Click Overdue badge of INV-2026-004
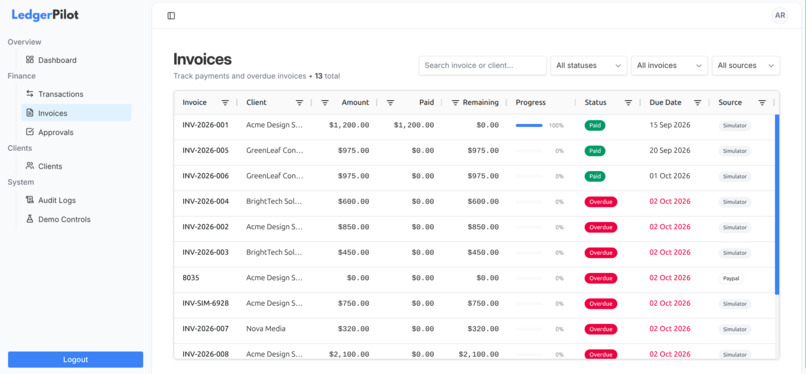The height and width of the screenshot is (374, 806). pos(601,202)
